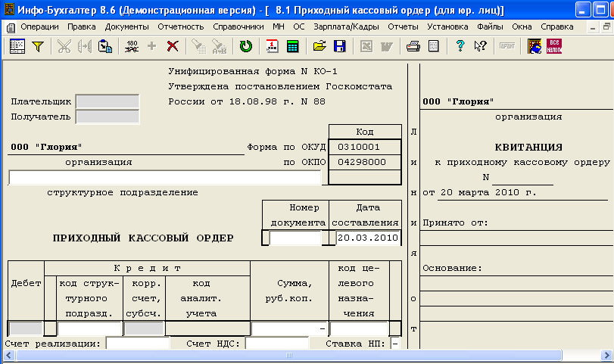Click the colorful globe consultant icon
This screenshot has width=614, height=364.
tap(534, 46)
